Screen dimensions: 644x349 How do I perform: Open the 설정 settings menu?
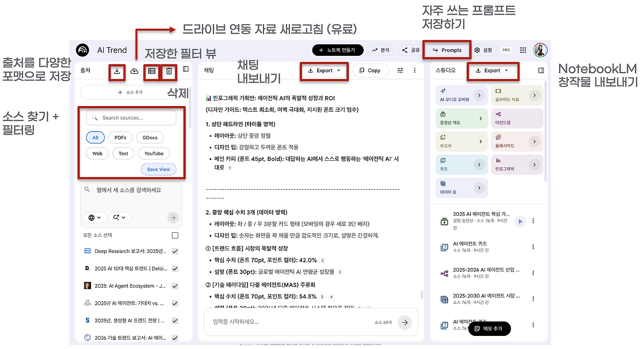[483, 50]
